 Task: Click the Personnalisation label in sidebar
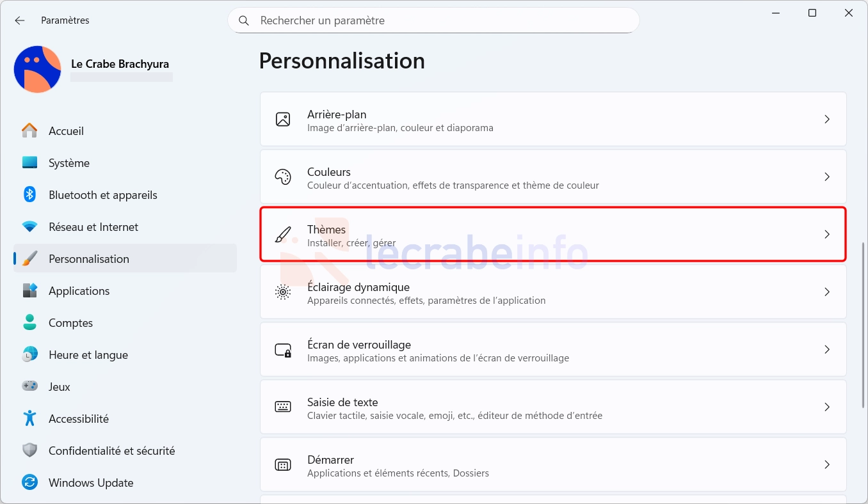(x=89, y=259)
